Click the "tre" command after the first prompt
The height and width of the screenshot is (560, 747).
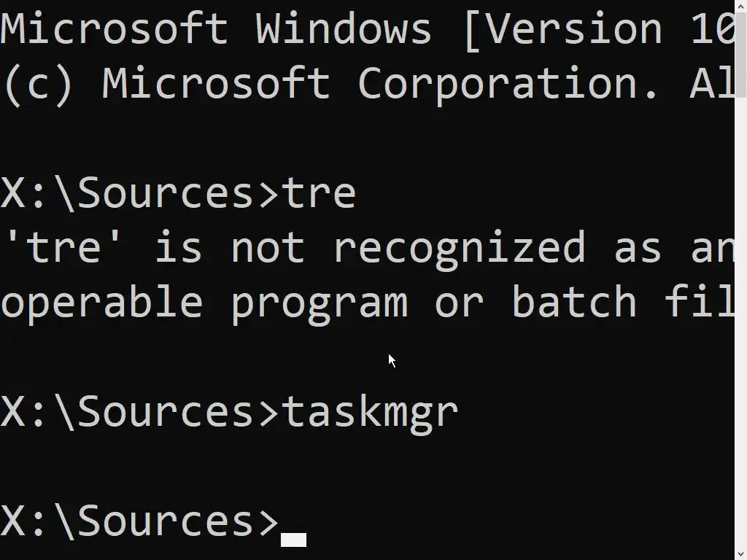(x=319, y=193)
